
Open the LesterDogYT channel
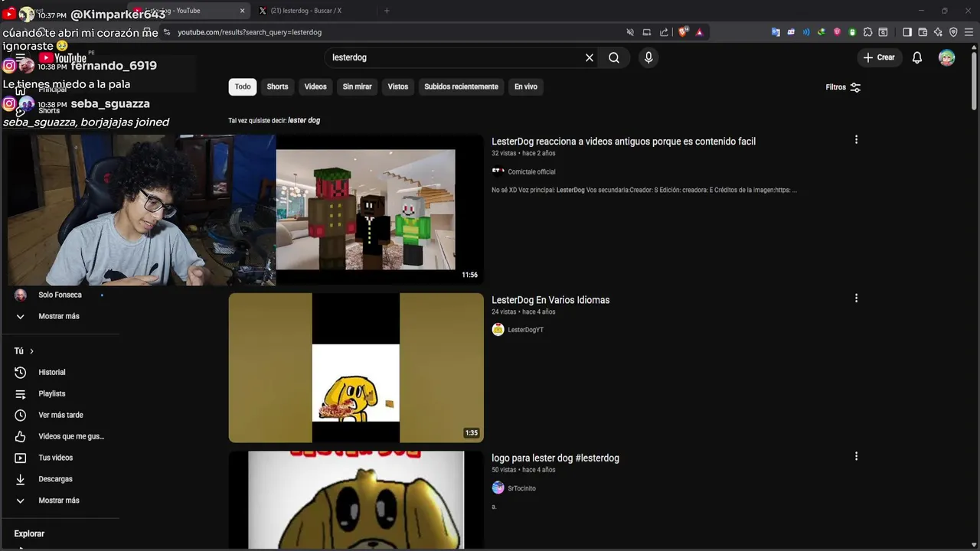point(525,330)
